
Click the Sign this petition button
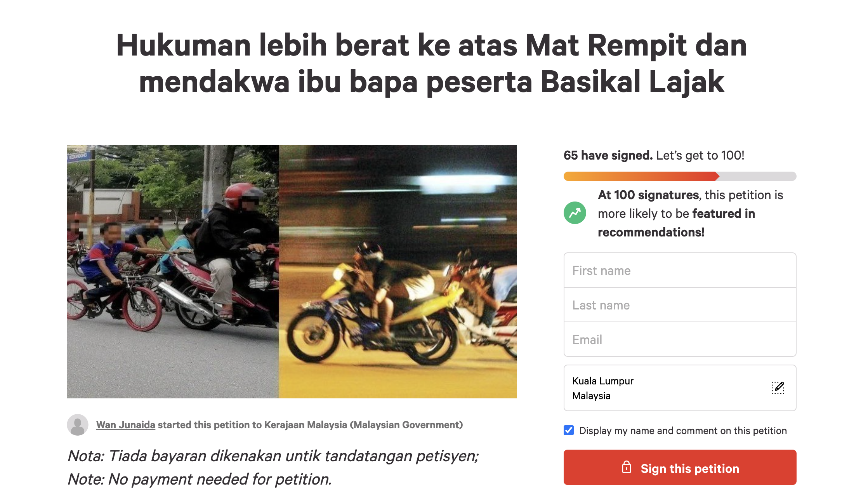pos(680,467)
